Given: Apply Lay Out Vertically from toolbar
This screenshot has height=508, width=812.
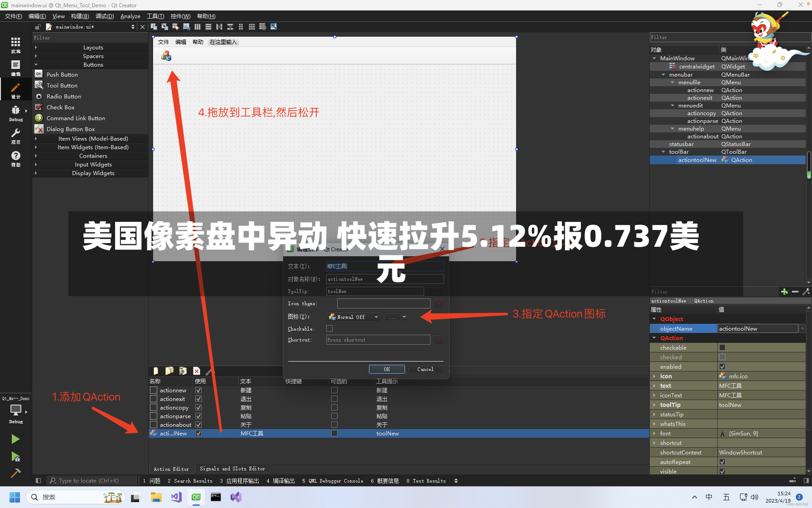Looking at the screenshot, I should (208, 27).
